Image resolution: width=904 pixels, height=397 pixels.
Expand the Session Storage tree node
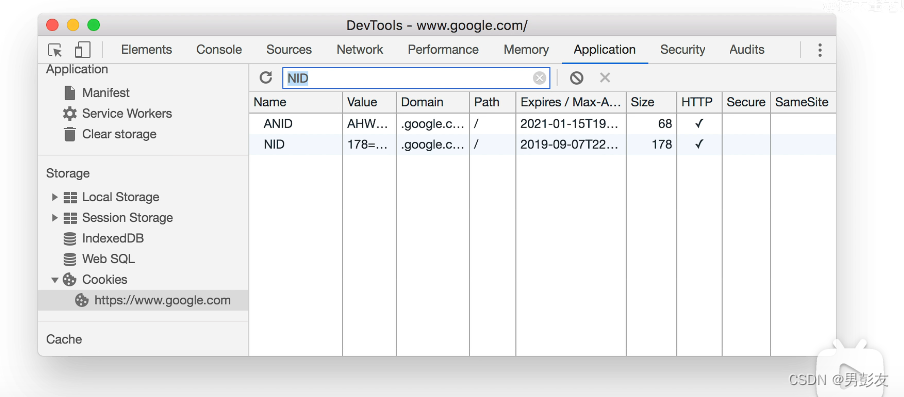click(55, 218)
